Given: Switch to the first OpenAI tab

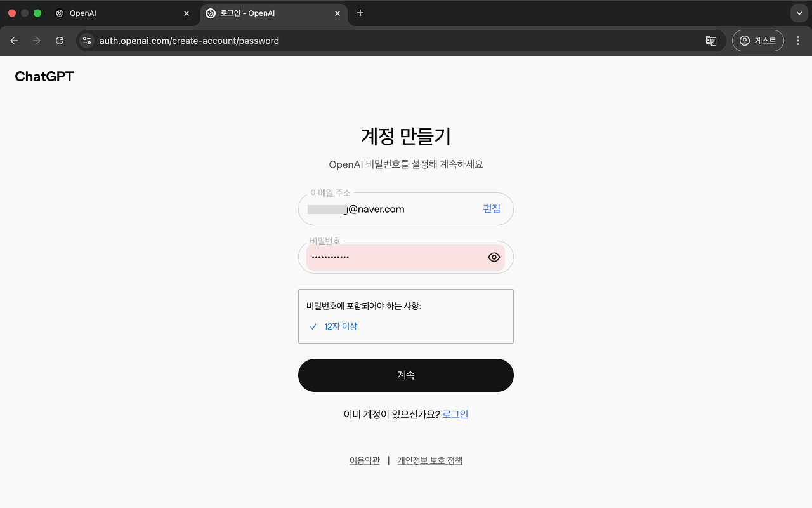Looking at the screenshot, I should 122,13.
